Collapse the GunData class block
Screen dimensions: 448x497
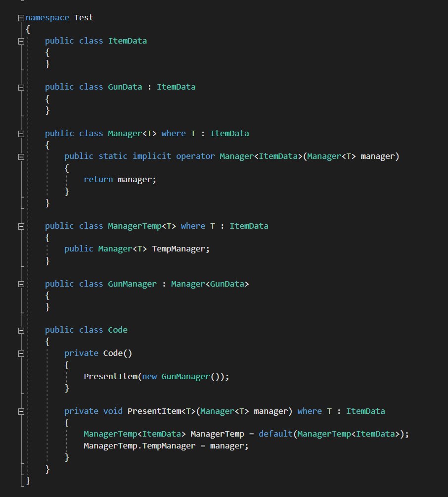(x=21, y=88)
